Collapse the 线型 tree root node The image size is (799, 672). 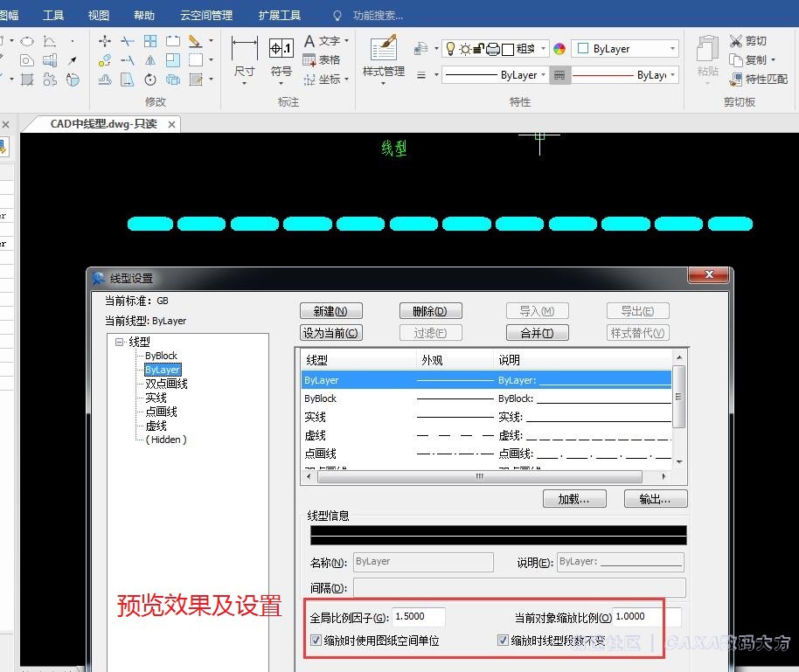click(119, 343)
